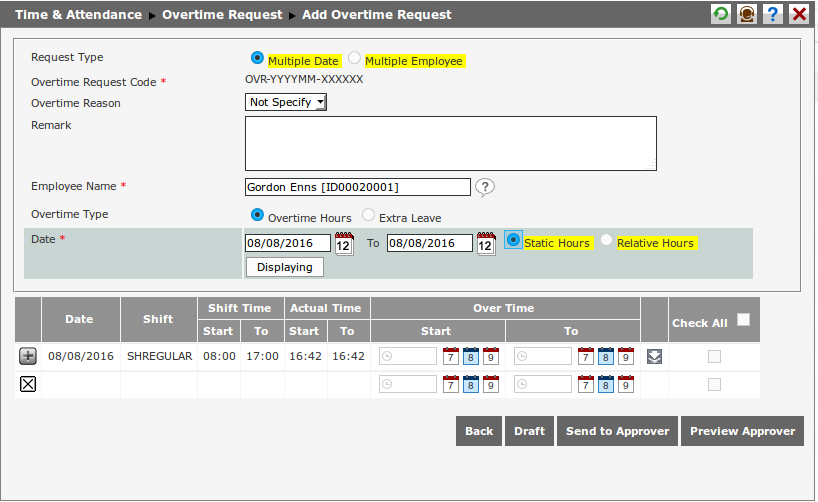818x502 pixels.
Task: Click Add Overtime Request breadcrumb
Action: click(x=377, y=15)
